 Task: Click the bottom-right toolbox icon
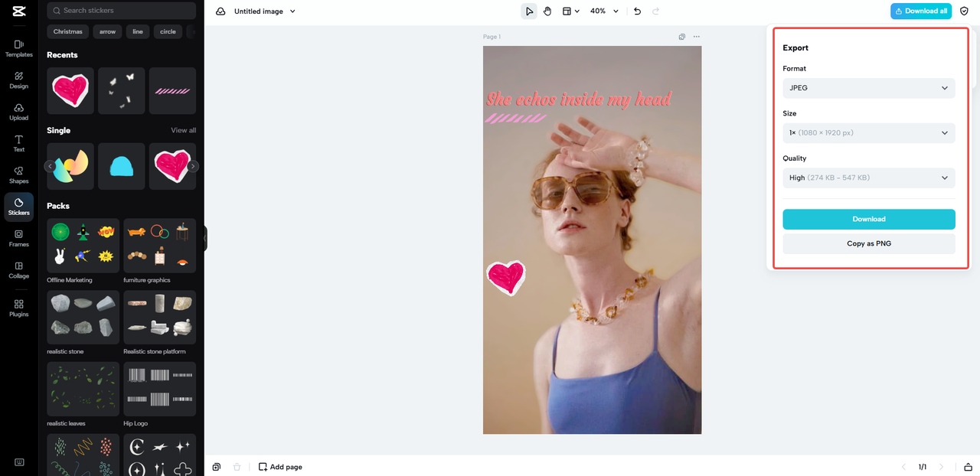coord(969,467)
